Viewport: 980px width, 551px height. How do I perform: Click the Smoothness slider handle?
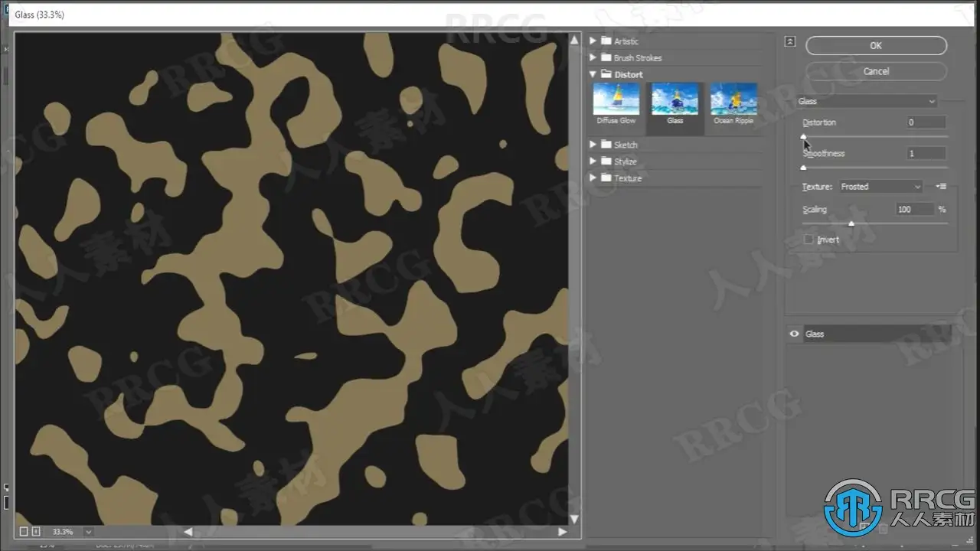point(803,167)
